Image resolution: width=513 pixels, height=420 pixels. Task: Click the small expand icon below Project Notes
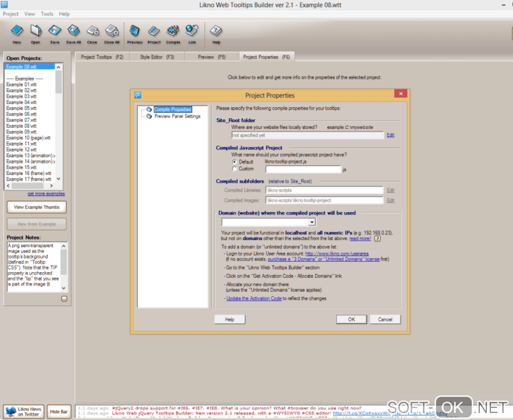point(64,299)
